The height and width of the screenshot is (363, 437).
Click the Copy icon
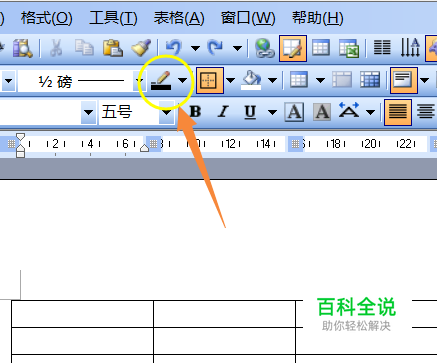click(x=84, y=48)
